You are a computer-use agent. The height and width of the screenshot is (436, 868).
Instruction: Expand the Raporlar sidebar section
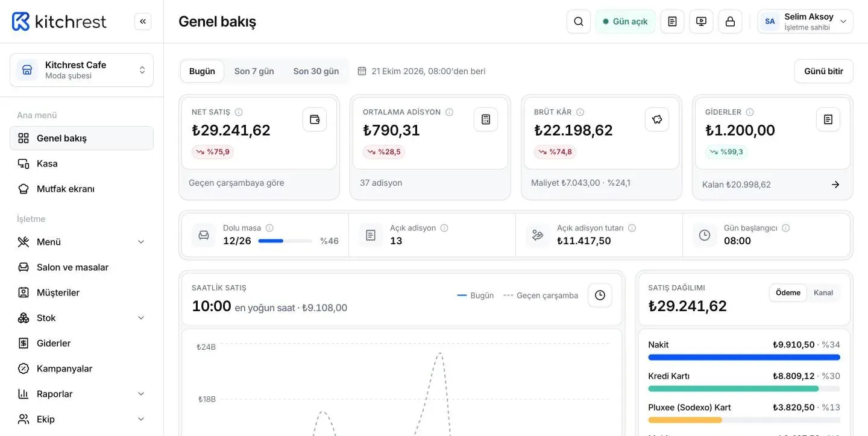[x=81, y=394]
